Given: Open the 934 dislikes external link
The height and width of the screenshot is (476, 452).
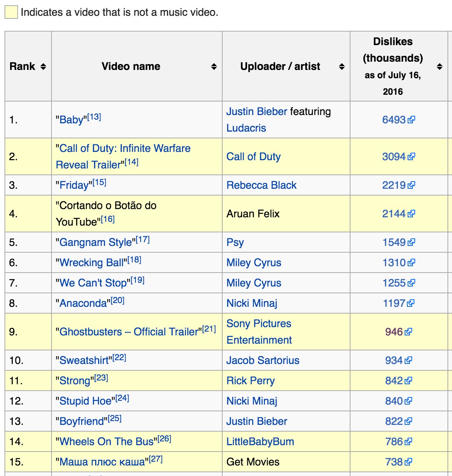Looking at the screenshot, I should [x=399, y=361].
